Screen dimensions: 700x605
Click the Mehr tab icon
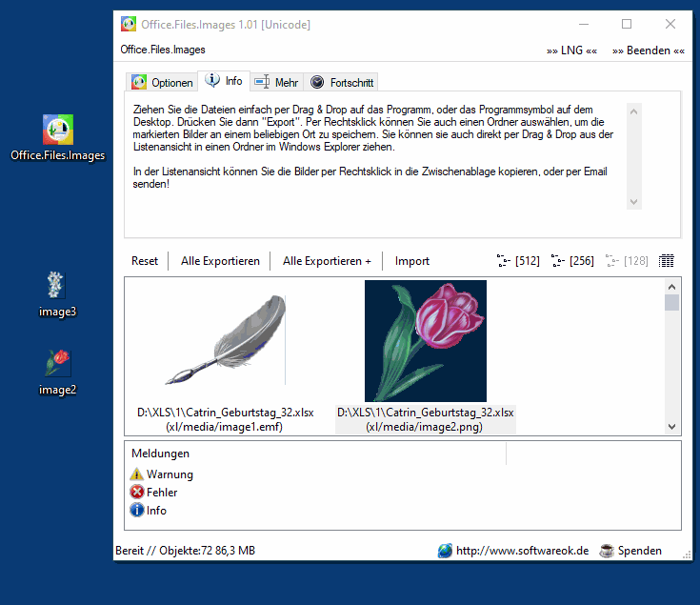(x=262, y=82)
